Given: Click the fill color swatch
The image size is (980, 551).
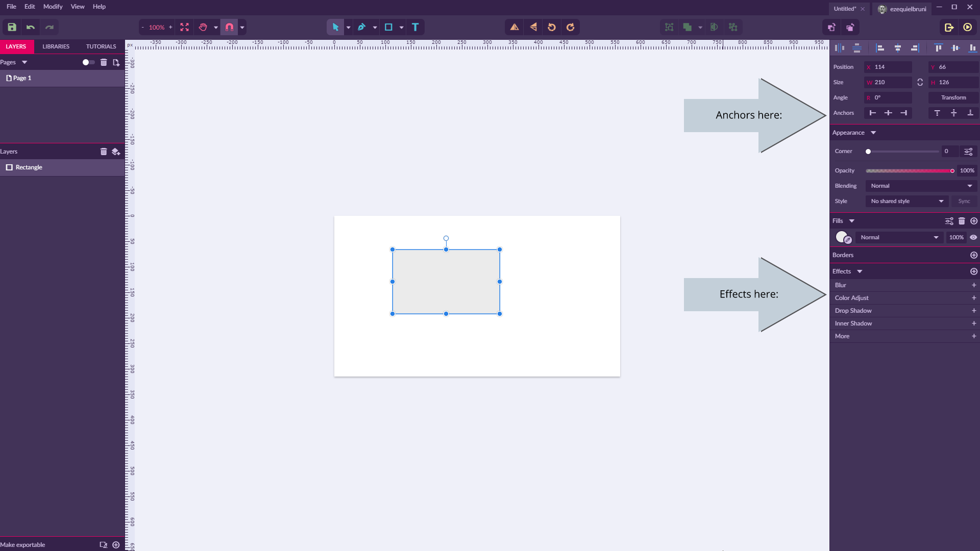Looking at the screenshot, I should tap(841, 237).
